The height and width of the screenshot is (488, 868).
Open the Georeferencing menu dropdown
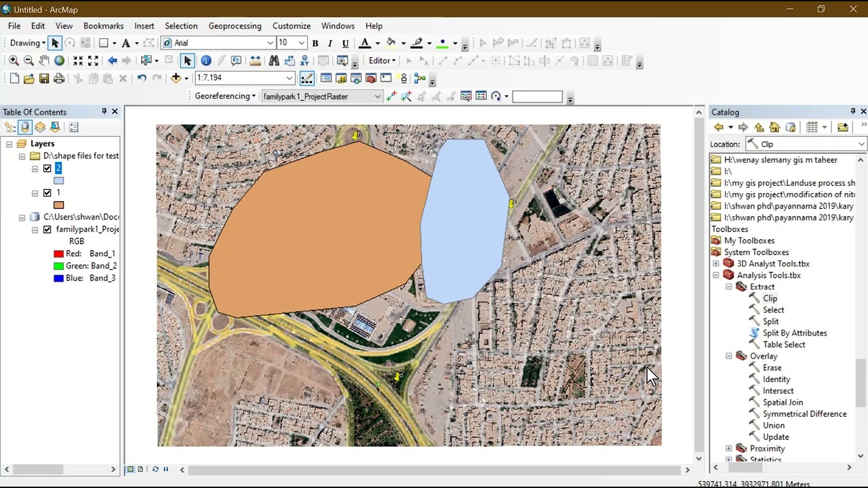tap(225, 96)
